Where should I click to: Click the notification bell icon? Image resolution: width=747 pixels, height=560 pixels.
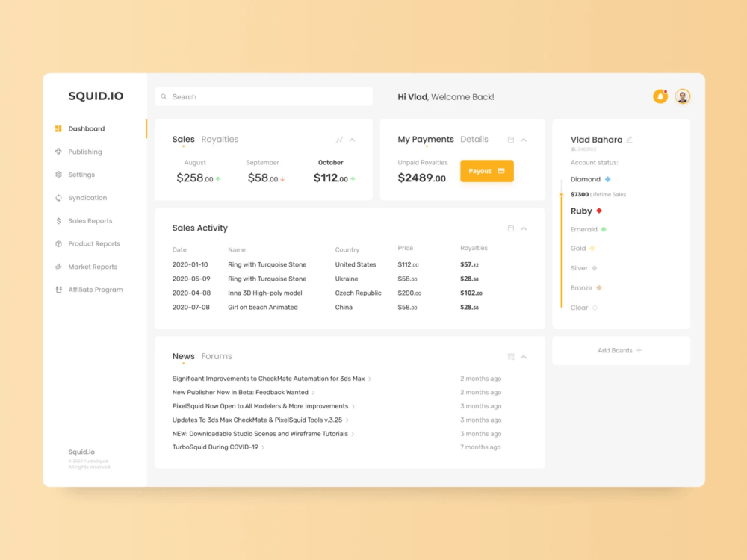[660, 96]
